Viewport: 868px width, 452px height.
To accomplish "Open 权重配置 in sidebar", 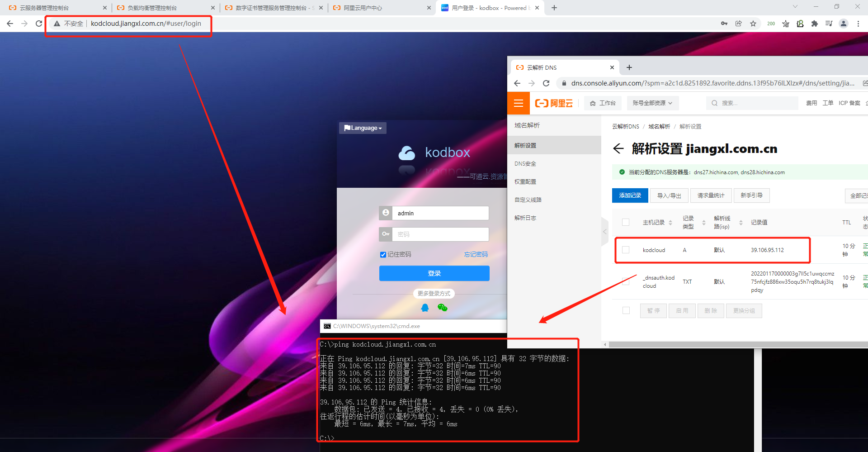I will 525,181.
